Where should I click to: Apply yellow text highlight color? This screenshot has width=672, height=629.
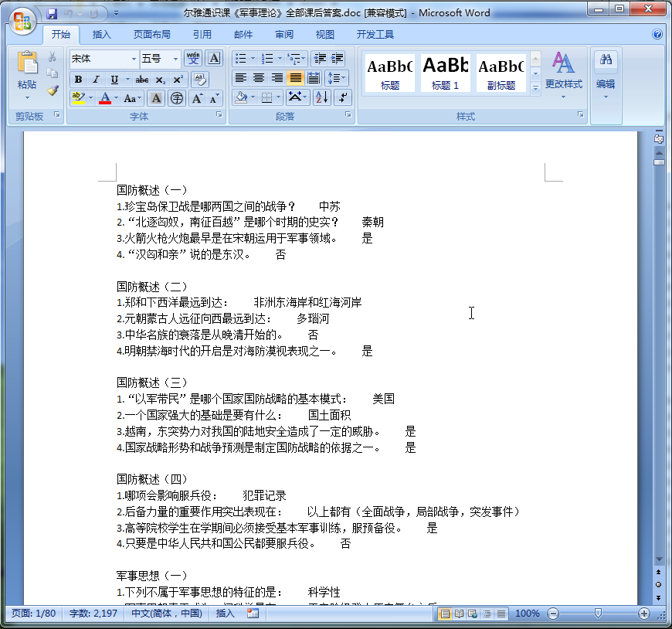click(79, 98)
